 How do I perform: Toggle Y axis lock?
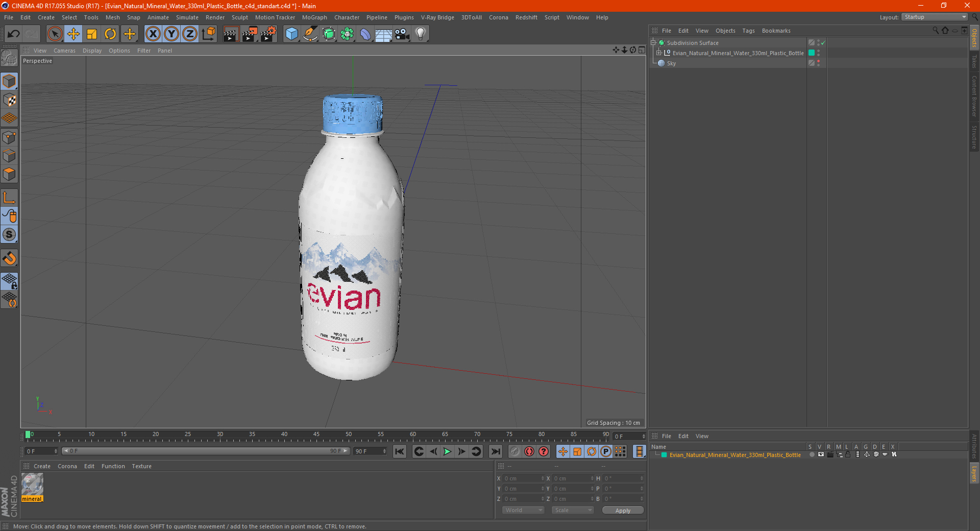coord(171,34)
